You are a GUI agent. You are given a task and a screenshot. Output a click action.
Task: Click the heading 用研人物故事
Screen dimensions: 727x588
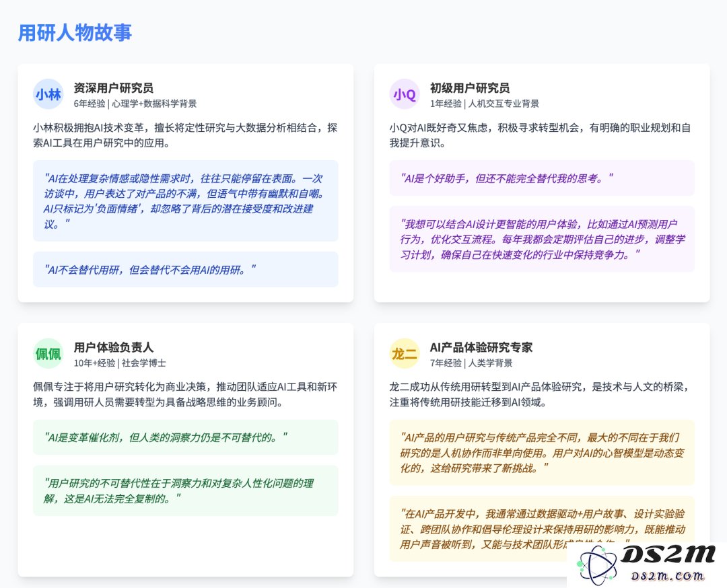coord(75,33)
